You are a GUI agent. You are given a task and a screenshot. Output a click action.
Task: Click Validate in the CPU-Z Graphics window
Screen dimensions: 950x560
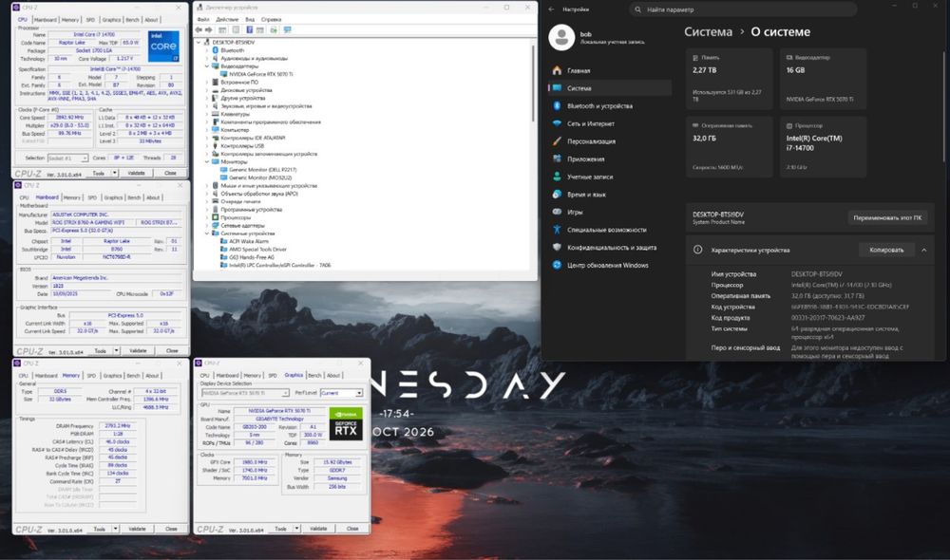318,529
